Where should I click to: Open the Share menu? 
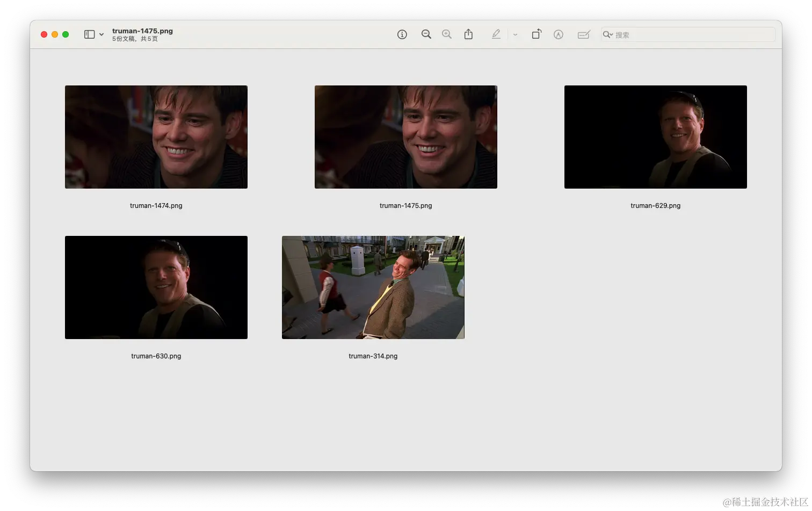click(x=468, y=34)
